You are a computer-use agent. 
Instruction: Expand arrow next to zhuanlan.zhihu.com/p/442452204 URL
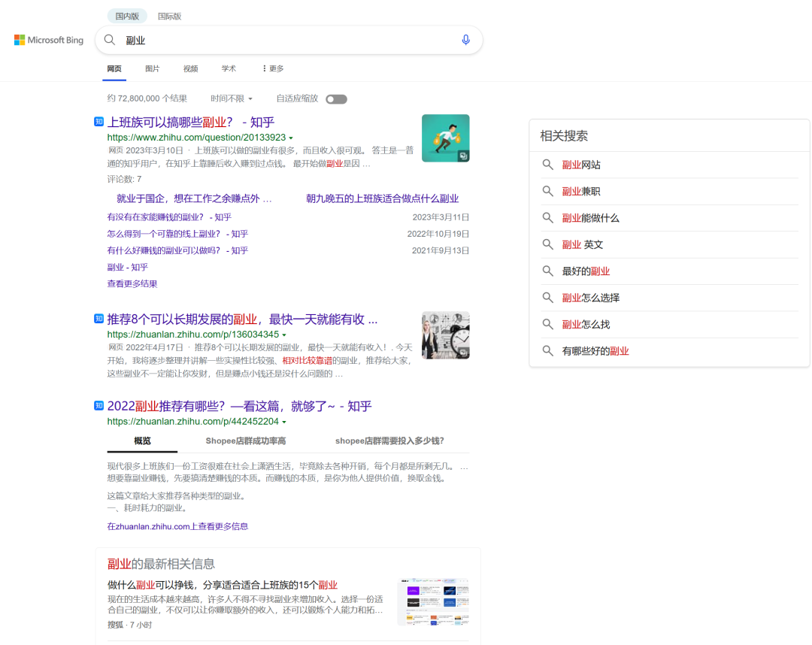[x=284, y=422]
